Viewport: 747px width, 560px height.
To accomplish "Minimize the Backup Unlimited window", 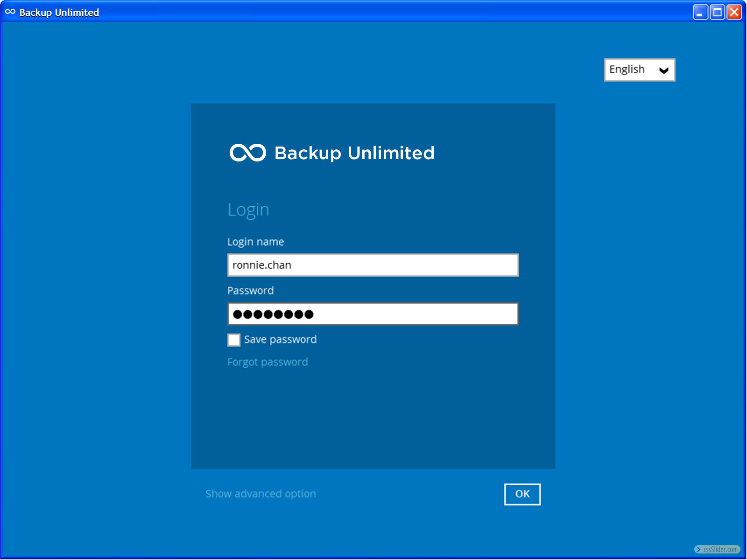I will click(700, 12).
